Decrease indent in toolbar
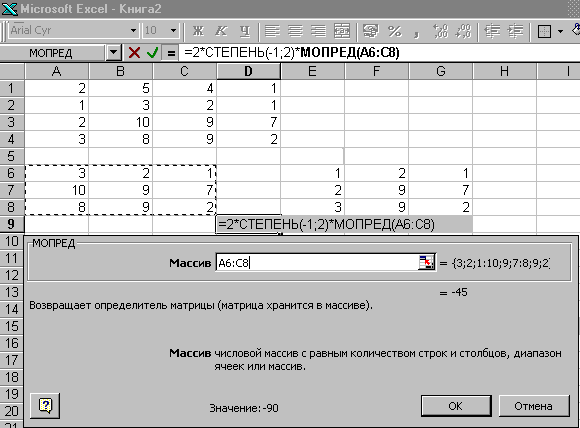Viewport: 580px width, 428px height. [492, 31]
